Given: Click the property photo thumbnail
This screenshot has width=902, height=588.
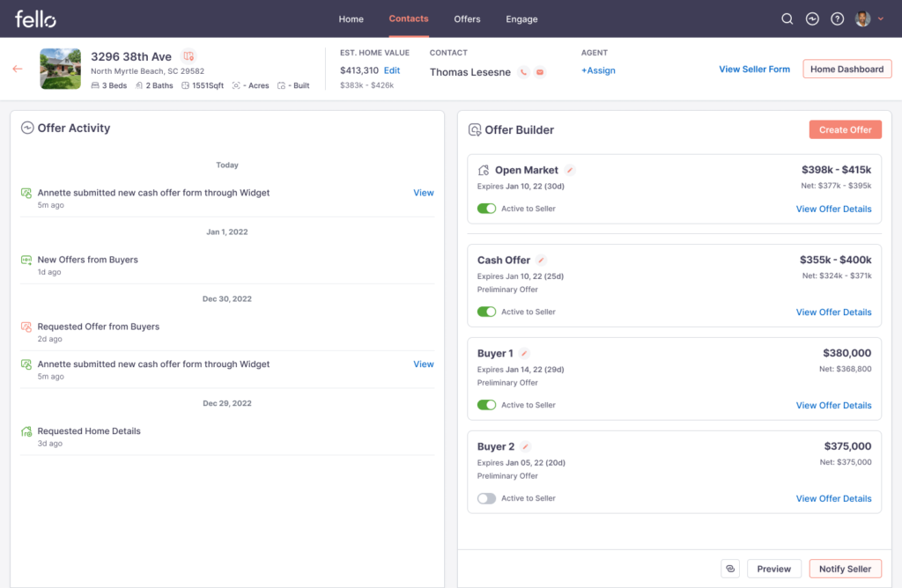Looking at the screenshot, I should pos(61,69).
